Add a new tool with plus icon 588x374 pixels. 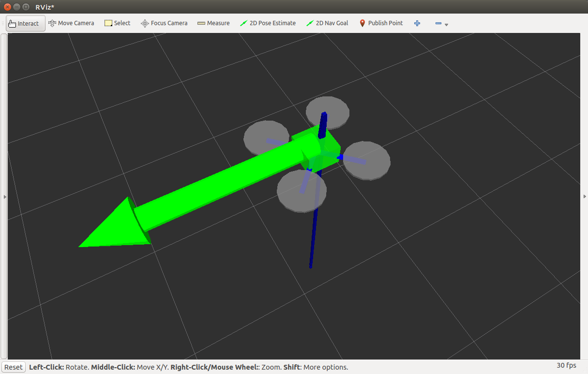(417, 23)
